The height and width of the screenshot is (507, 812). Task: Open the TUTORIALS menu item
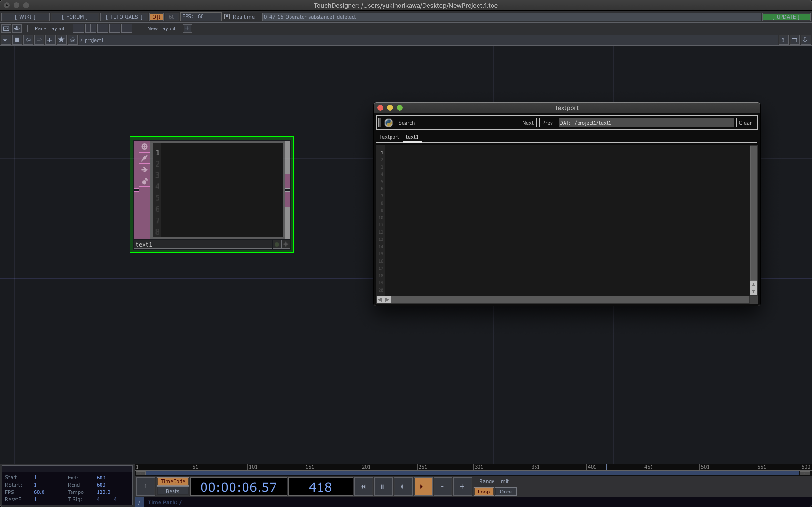(x=124, y=17)
